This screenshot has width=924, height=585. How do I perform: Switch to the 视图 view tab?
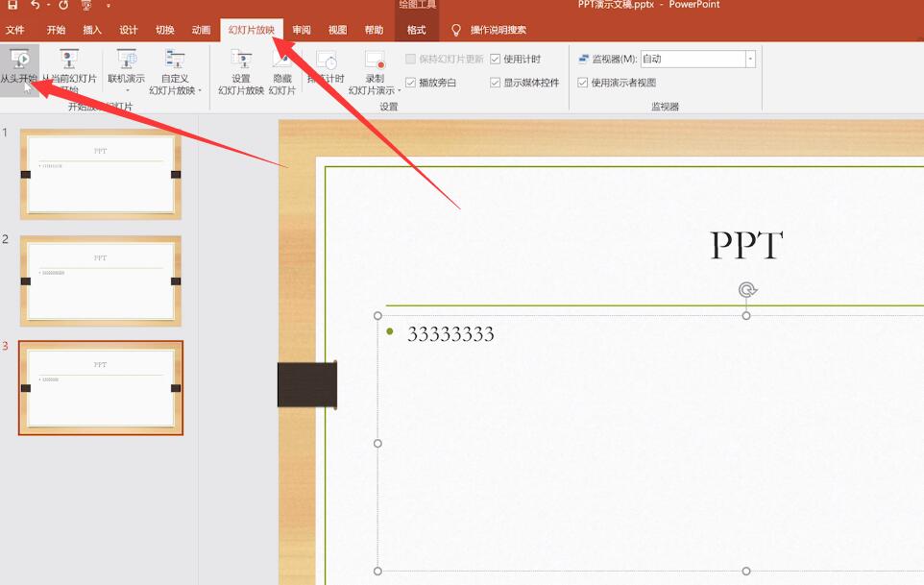[x=338, y=30]
